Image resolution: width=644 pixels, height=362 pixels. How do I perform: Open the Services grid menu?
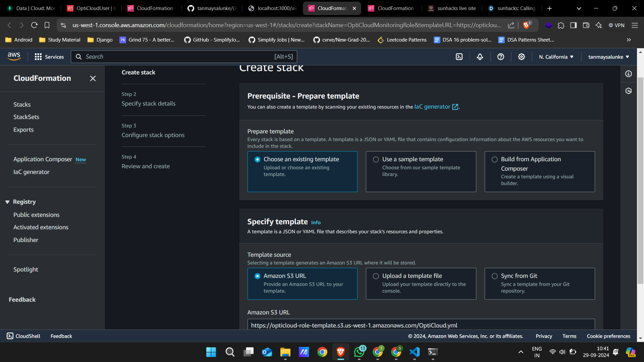49,57
